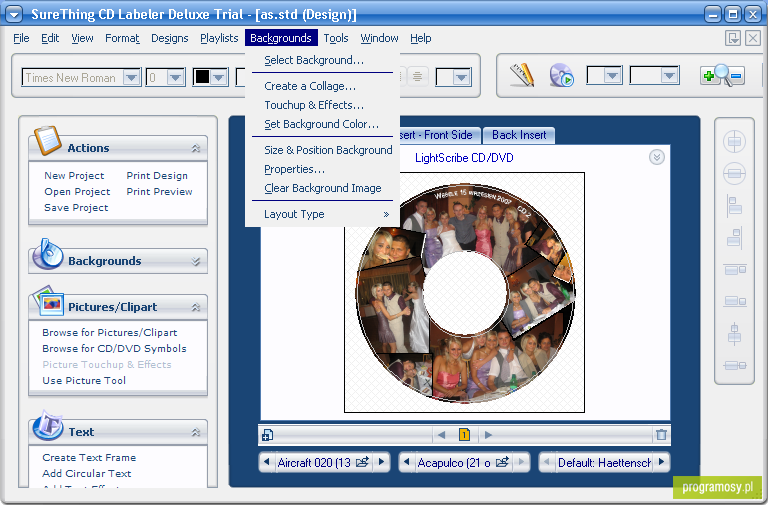Viewport: 768px width, 505px height.
Task: Go to next page arrow beside page 1
Action: point(488,434)
